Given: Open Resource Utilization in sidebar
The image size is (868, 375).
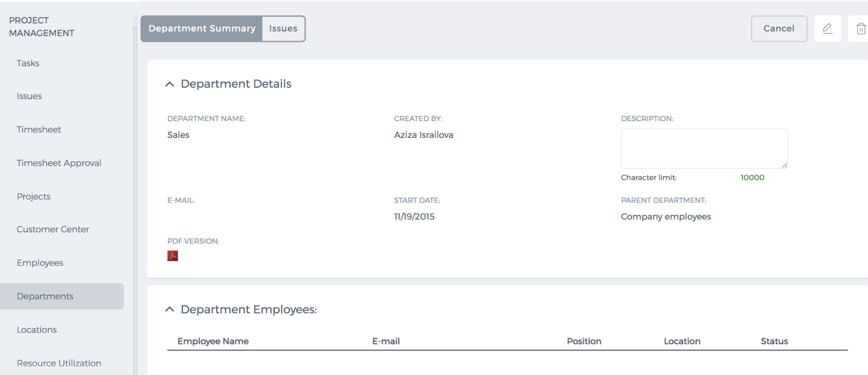Looking at the screenshot, I should point(59,363).
